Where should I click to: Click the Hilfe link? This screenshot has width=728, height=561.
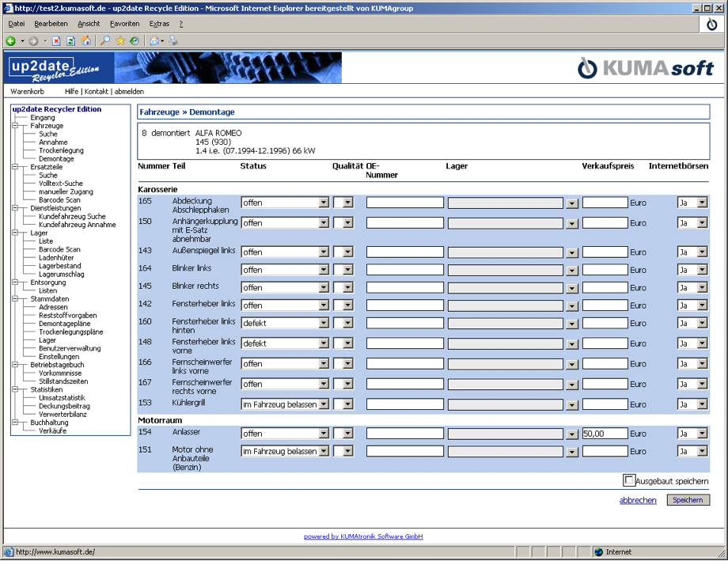click(71, 92)
